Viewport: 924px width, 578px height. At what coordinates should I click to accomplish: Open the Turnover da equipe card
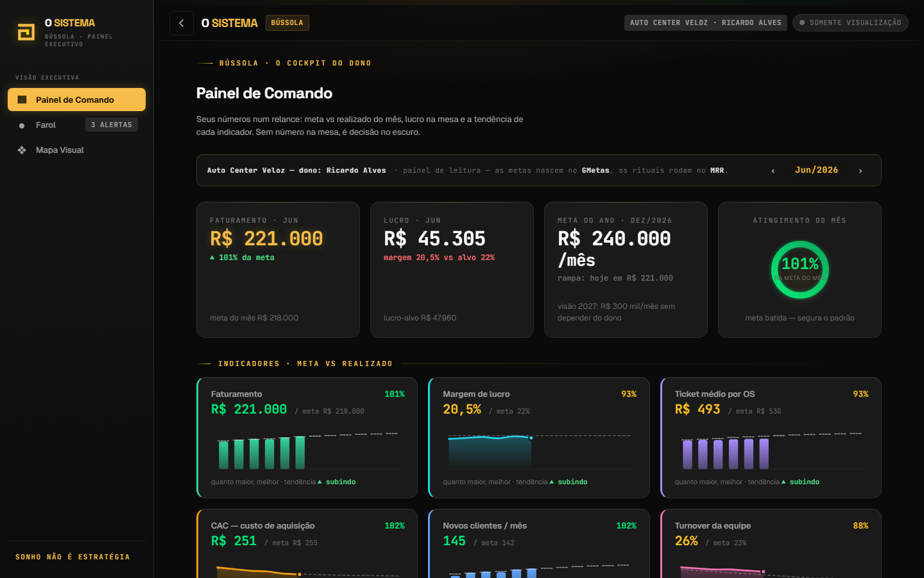click(x=771, y=543)
